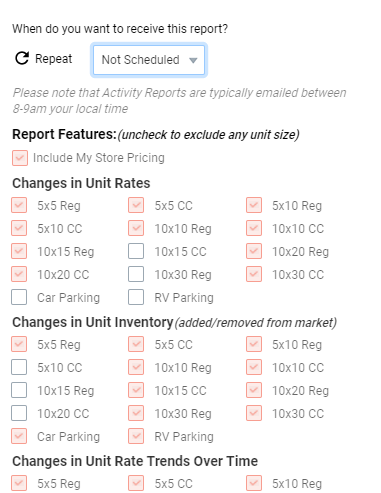Enable 10x15 CC under Changes in Unit Rates
381x493 pixels.
pos(136,251)
